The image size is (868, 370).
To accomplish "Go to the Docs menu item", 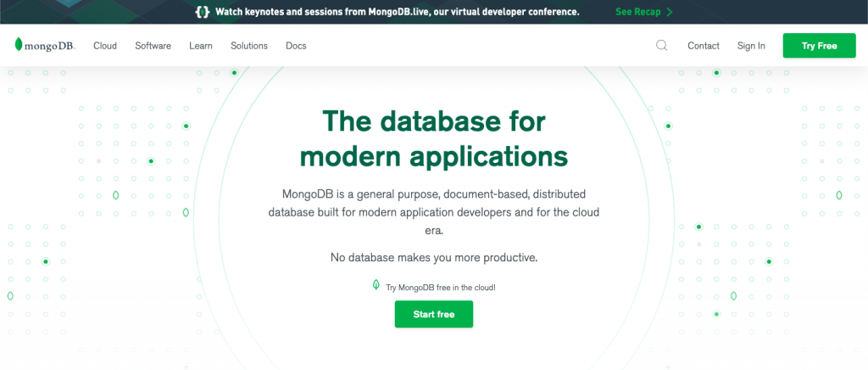I will 296,46.
